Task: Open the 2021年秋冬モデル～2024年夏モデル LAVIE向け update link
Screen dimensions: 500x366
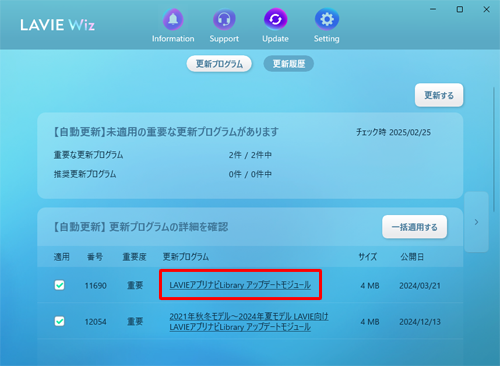Action: tap(249, 322)
